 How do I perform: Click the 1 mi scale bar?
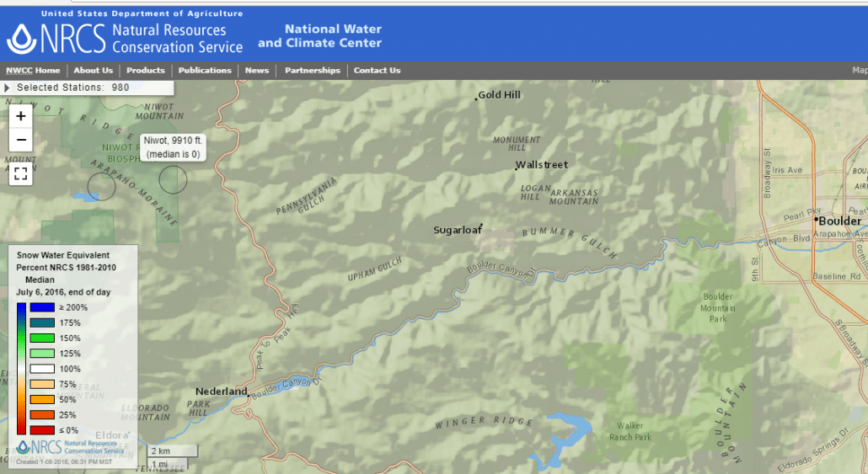click(x=167, y=464)
